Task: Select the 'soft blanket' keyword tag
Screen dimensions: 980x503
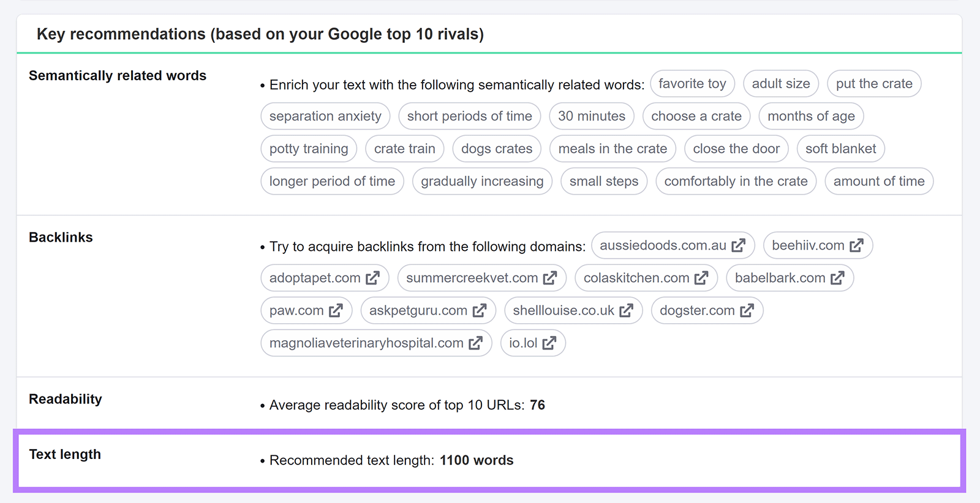Action: tap(841, 149)
